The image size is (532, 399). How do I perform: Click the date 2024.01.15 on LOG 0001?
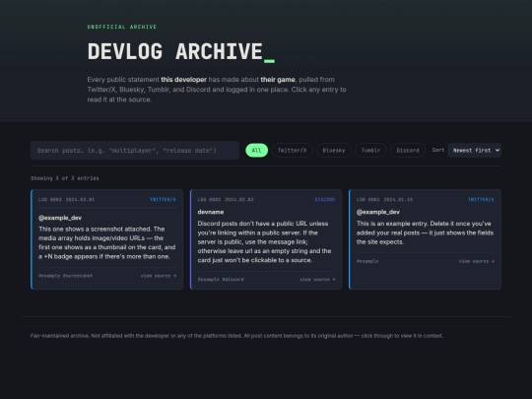[x=398, y=199]
